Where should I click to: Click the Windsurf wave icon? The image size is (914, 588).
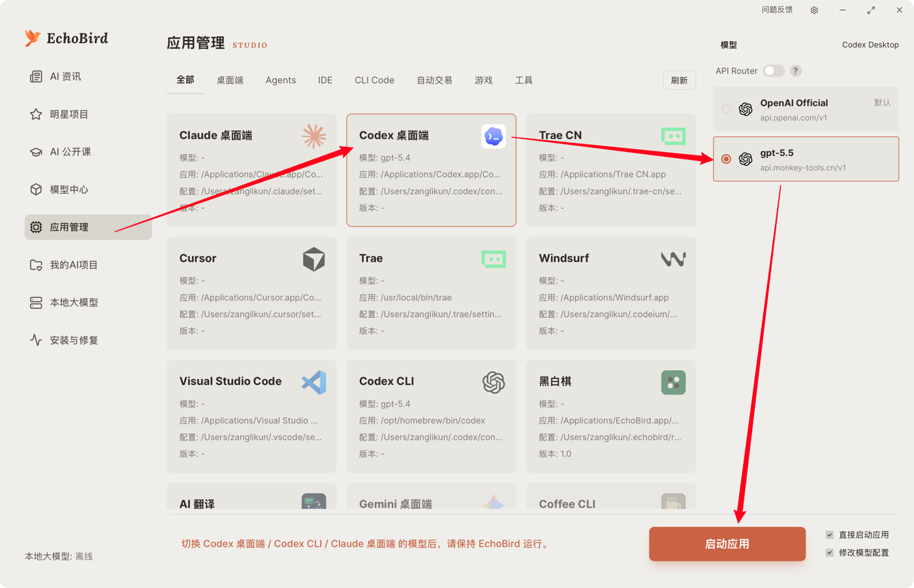[673, 259]
